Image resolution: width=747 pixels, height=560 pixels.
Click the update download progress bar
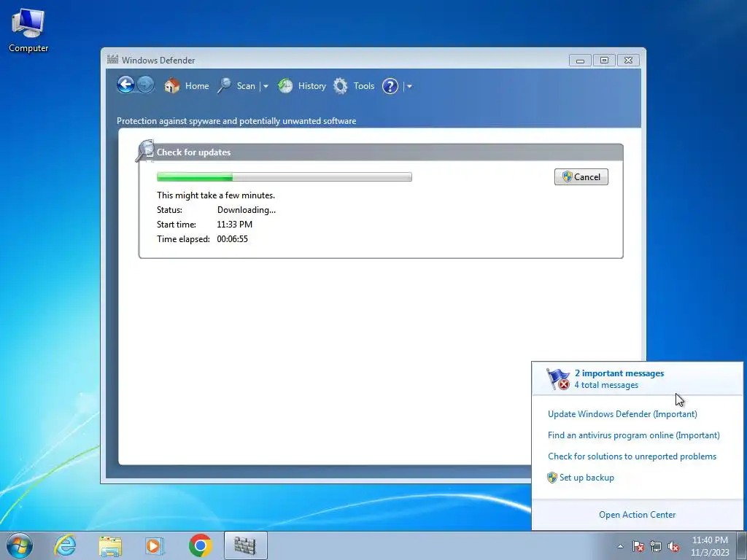click(285, 176)
